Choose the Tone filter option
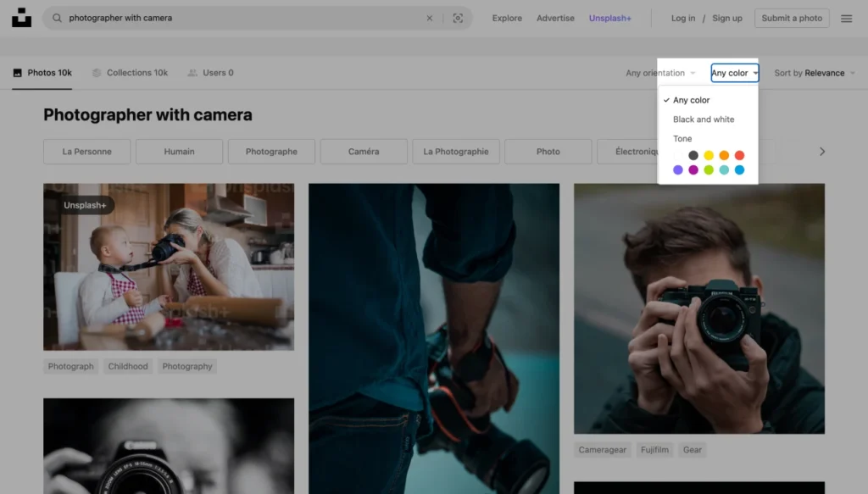Screen dimensions: 868x494 coord(682,138)
